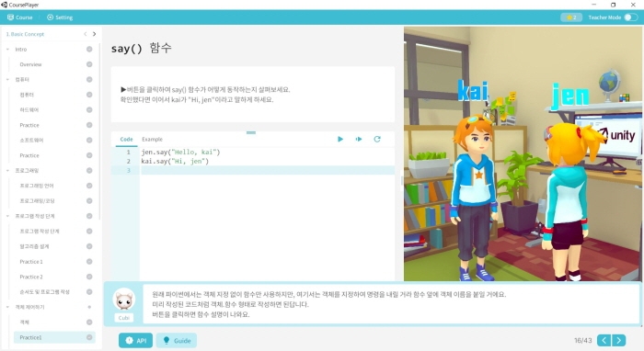Image resolution: width=644 pixels, height=351 pixels.
Task: Click status circle next to Practice 1
Action: 89,262
